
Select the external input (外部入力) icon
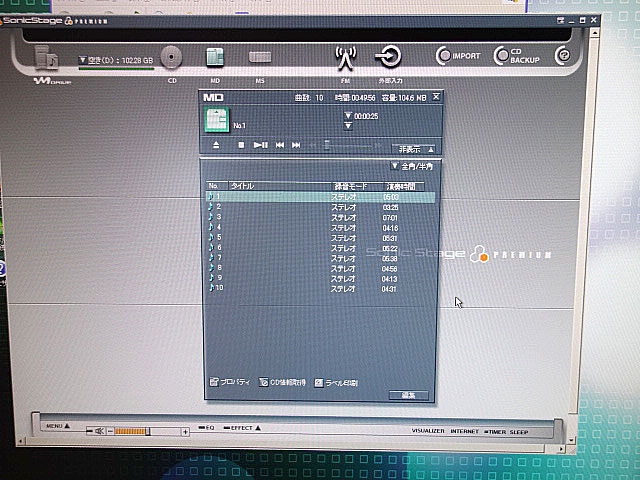point(388,56)
